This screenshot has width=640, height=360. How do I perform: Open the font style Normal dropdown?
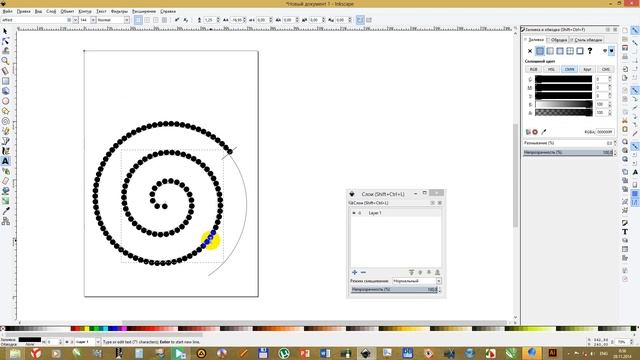point(127,20)
